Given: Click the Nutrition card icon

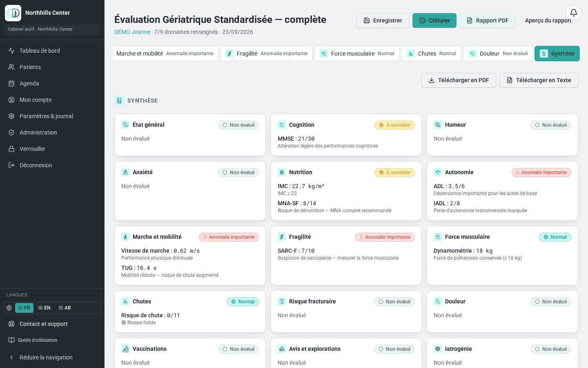Looking at the screenshot, I should pyautogui.click(x=282, y=172).
